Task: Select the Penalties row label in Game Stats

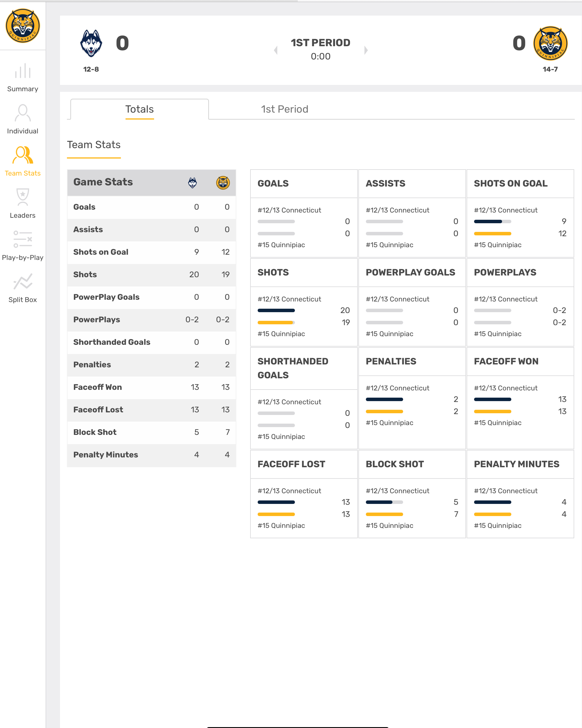Action: coord(92,365)
